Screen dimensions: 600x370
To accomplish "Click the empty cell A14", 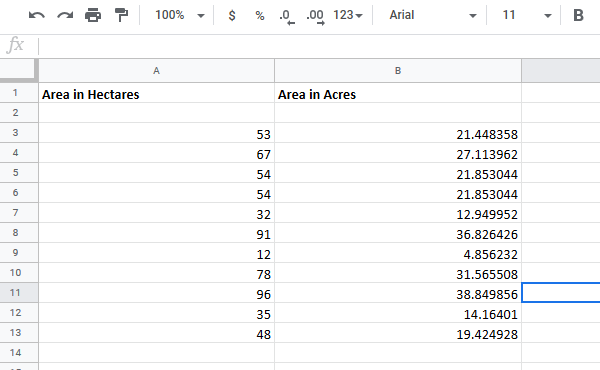I will (x=157, y=352).
